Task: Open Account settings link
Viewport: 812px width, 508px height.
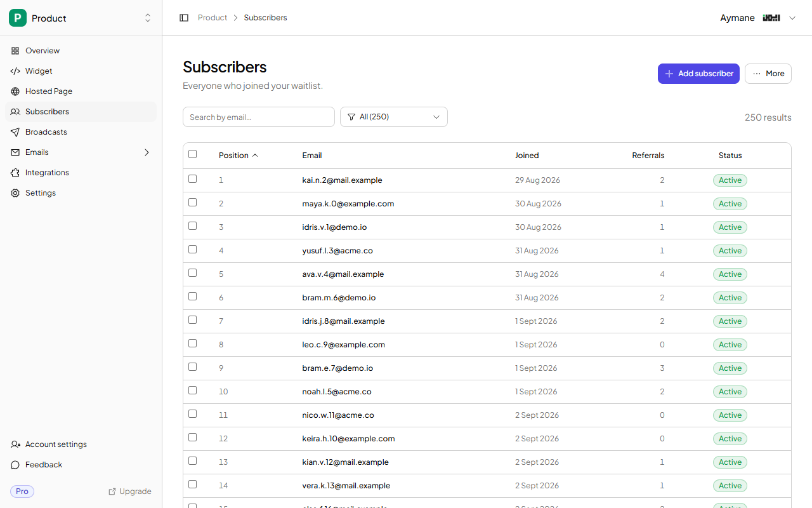Action: point(81,444)
